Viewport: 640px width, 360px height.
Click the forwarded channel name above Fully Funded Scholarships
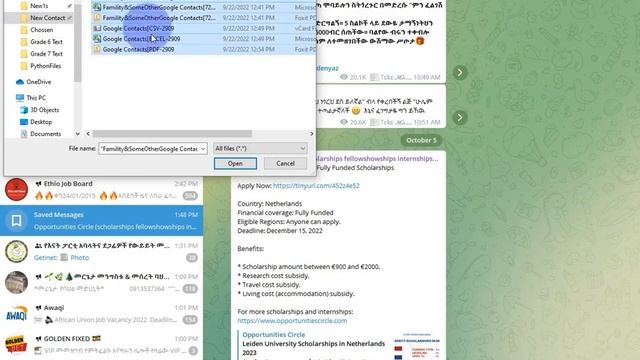(x=377, y=159)
